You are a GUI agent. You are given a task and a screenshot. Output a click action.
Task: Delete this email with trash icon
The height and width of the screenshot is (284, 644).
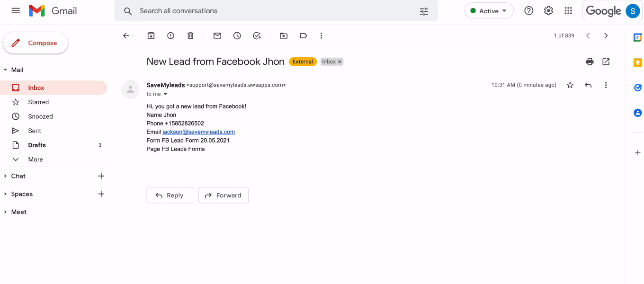tap(190, 35)
